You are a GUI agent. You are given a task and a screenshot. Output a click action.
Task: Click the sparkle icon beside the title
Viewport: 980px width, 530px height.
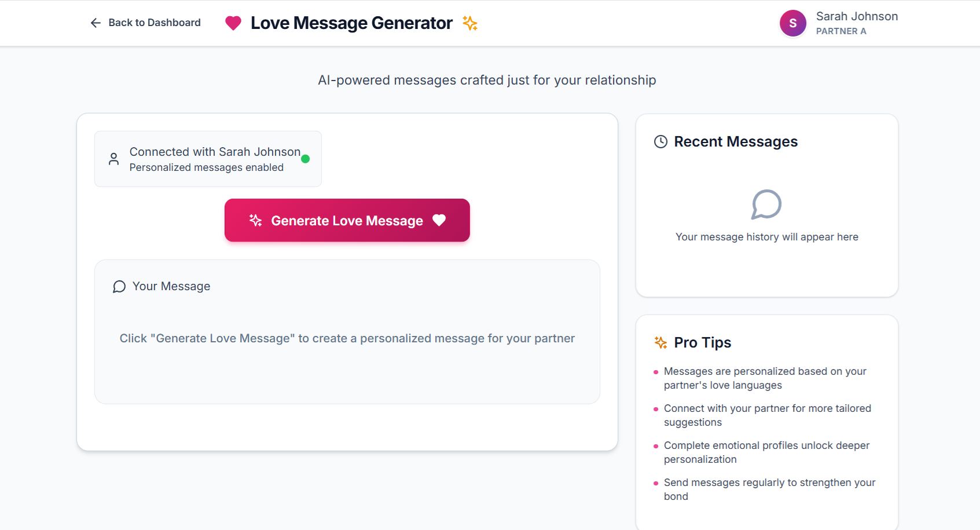[470, 23]
